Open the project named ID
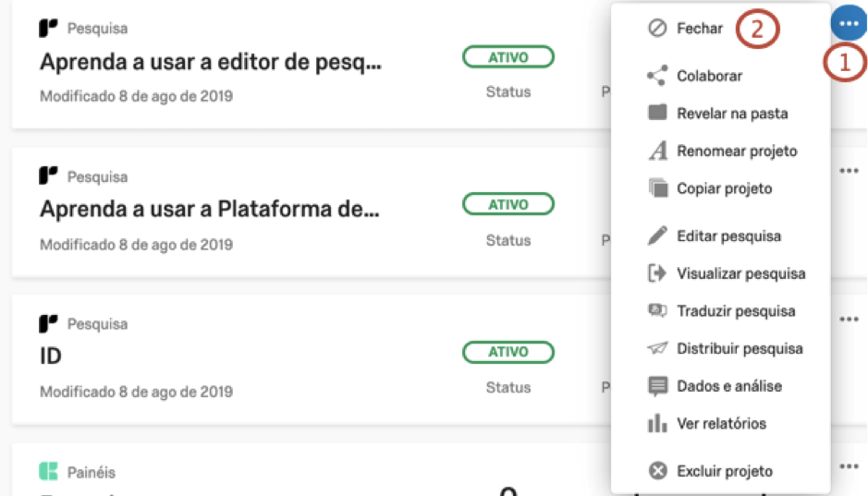 click(50, 357)
